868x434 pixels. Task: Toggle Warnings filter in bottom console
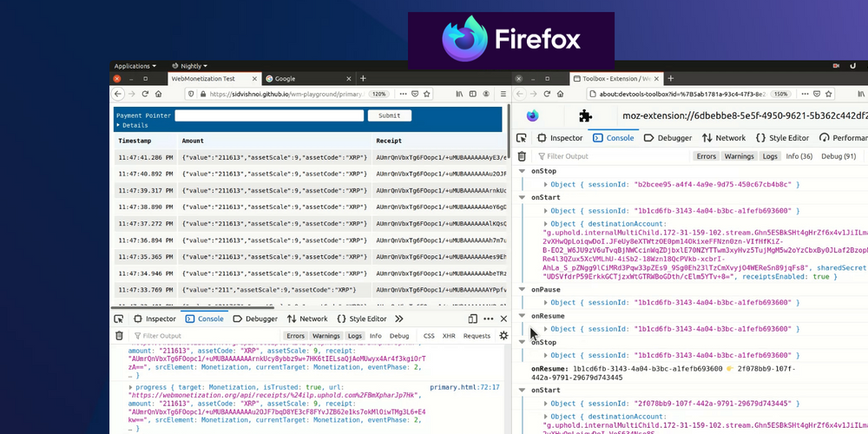[x=325, y=336]
